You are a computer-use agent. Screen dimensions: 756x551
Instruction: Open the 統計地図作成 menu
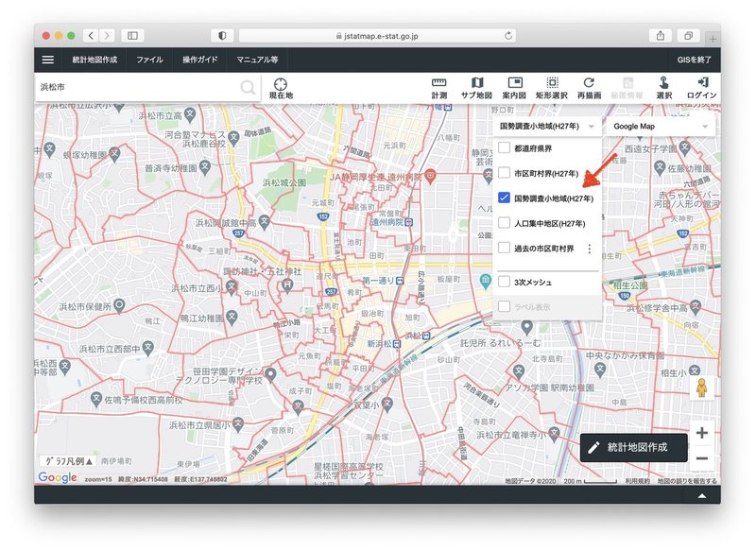(94, 60)
